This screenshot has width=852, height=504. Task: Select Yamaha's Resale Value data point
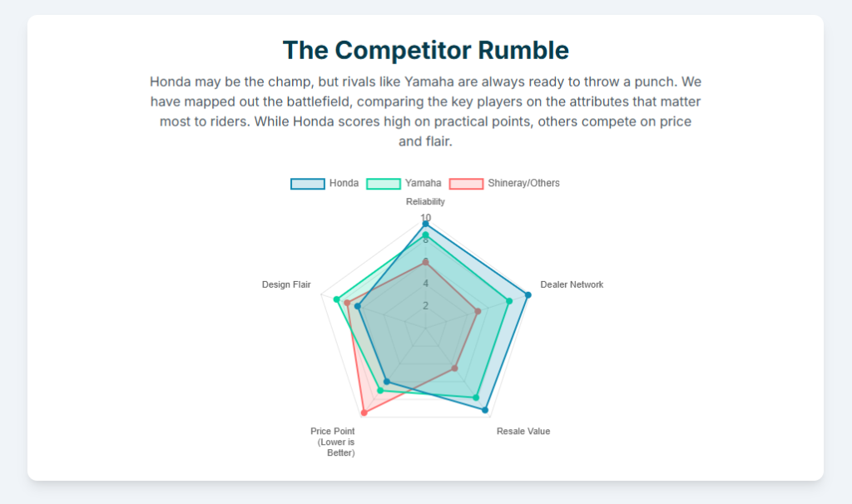click(x=476, y=398)
